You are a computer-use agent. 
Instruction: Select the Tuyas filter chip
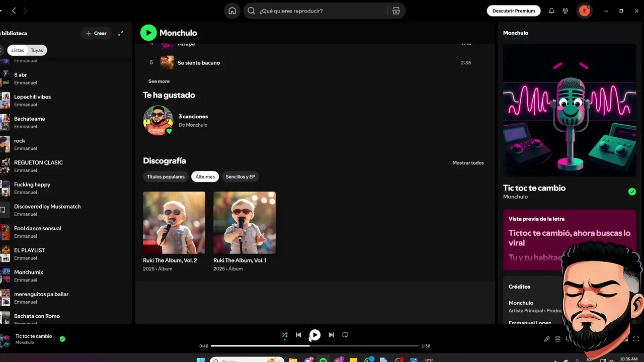pyautogui.click(x=37, y=50)
